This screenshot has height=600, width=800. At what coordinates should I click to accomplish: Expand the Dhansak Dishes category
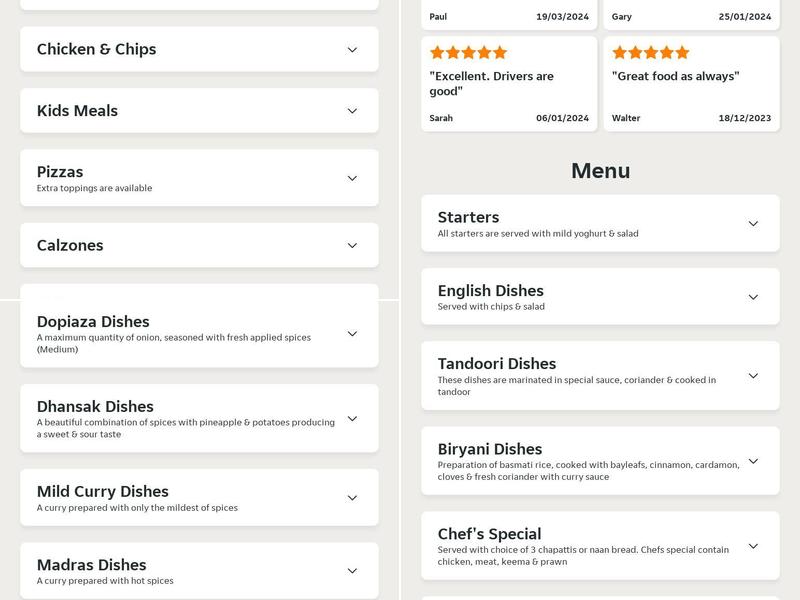tap(200, 420)
